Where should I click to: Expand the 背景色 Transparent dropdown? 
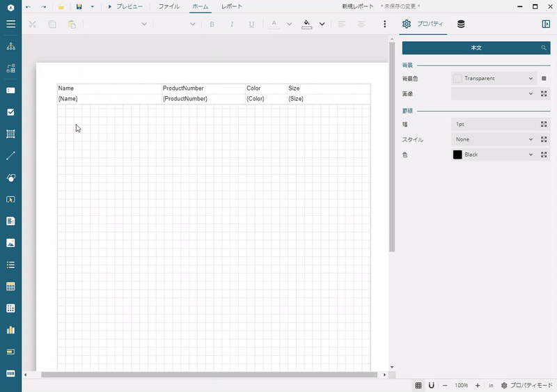(x=531, y=79)
